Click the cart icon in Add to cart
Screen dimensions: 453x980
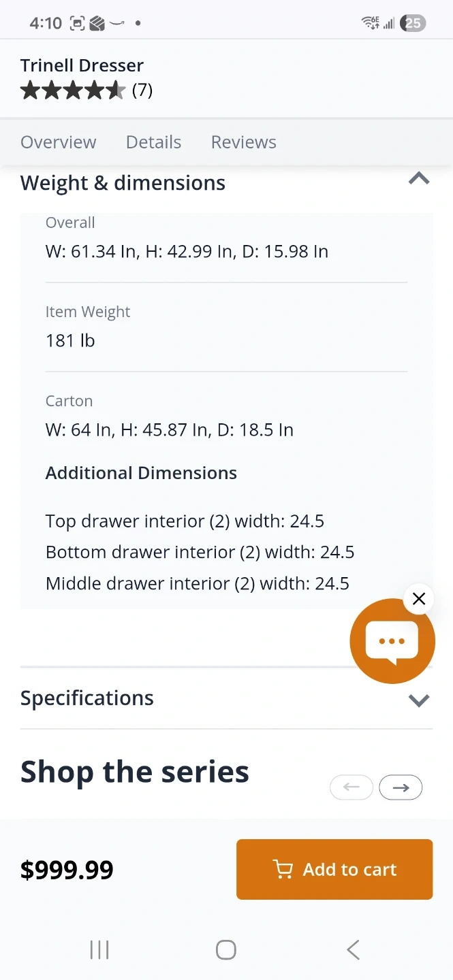(282, 870)
